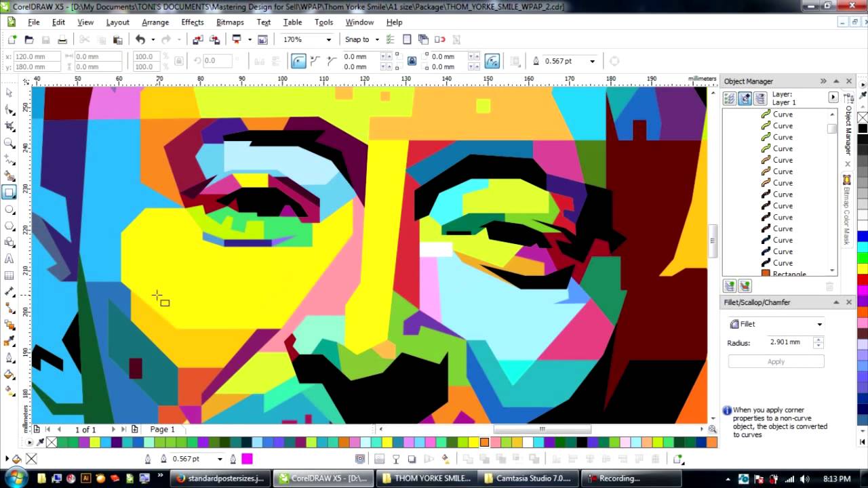Toggle Show Object Properties in Object Manager

tap(730, 98)
